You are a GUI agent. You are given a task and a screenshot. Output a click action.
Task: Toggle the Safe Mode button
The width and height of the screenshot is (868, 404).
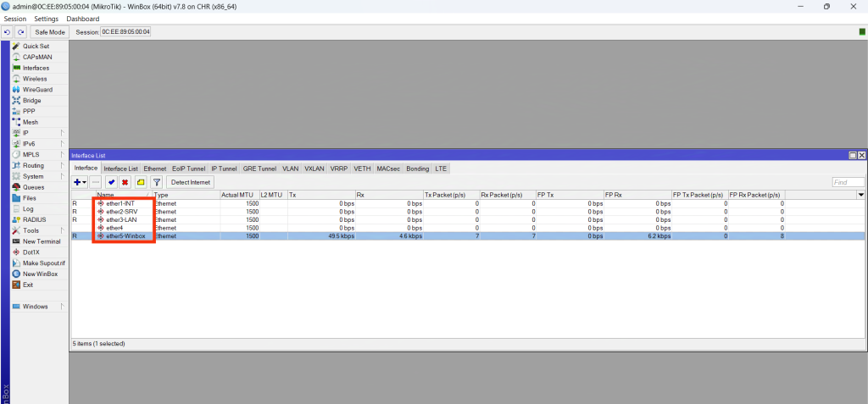tap(50, 32)
